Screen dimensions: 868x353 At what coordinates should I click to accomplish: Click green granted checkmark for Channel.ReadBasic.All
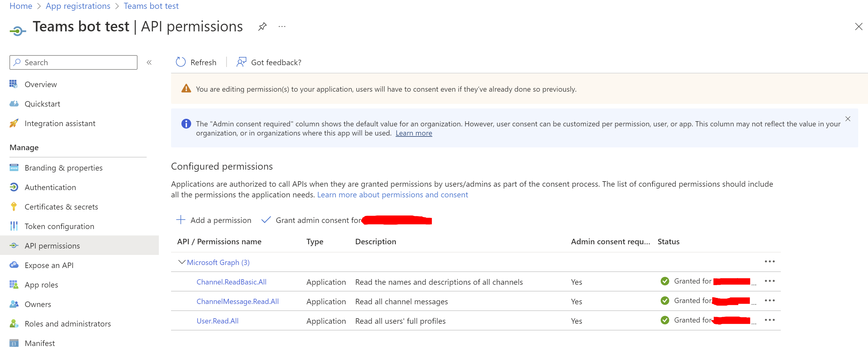tap(664, 281)
